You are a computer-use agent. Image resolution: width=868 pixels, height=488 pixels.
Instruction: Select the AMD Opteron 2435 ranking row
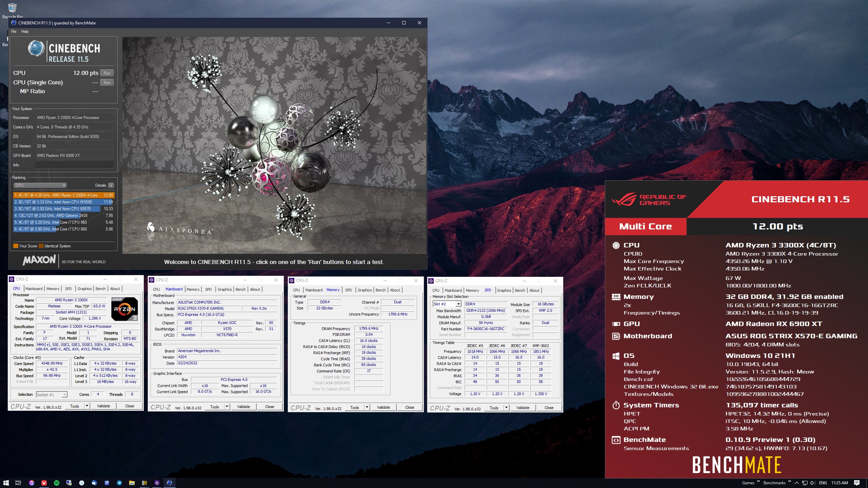coord(63,216)
